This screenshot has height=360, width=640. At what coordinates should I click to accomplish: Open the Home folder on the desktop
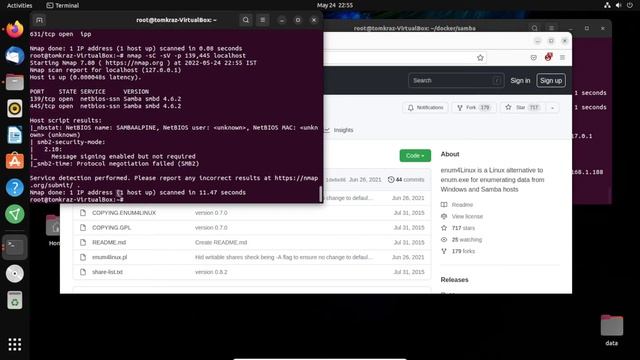click(x=53, y=230)
